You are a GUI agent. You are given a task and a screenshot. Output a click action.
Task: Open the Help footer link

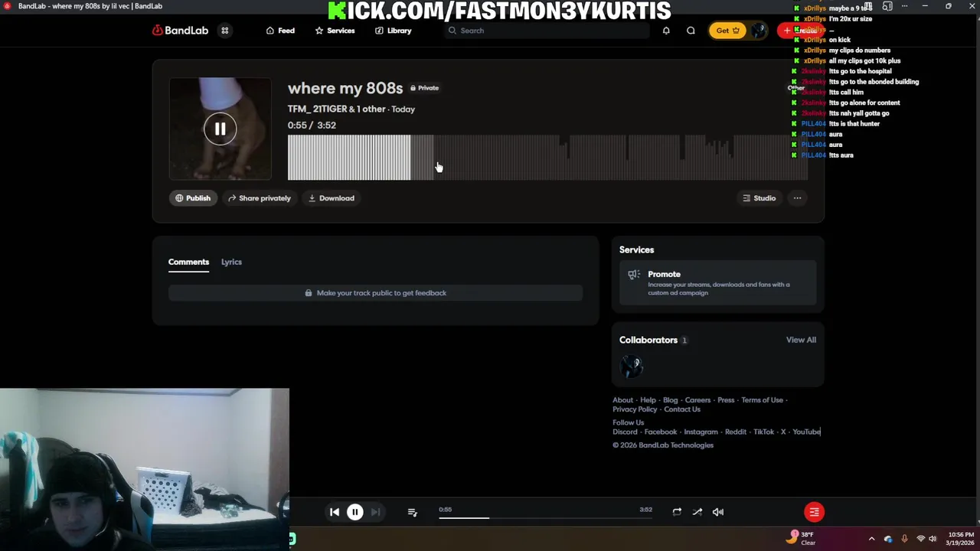648,400
